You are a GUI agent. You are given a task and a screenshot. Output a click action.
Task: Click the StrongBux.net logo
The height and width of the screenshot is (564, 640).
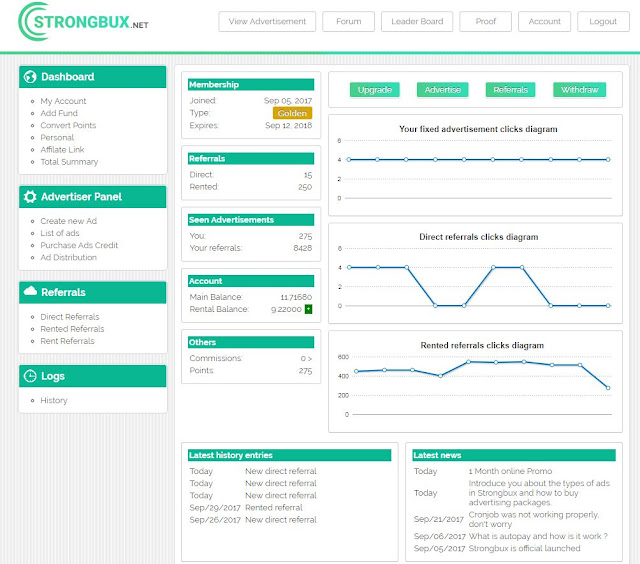tap(83, 22)
